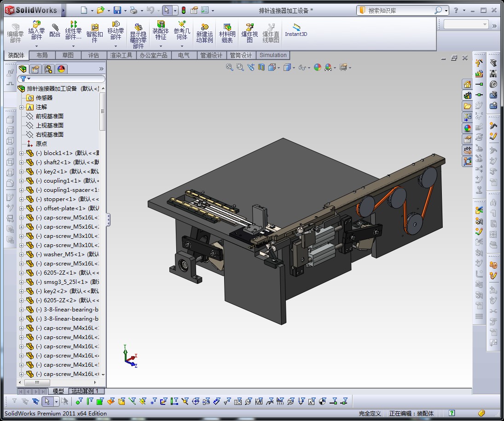Open the dropdown arrow under 线性零部件
This screenshot has width=504, height=421.
pyautogui.click(x=74, y=45)
